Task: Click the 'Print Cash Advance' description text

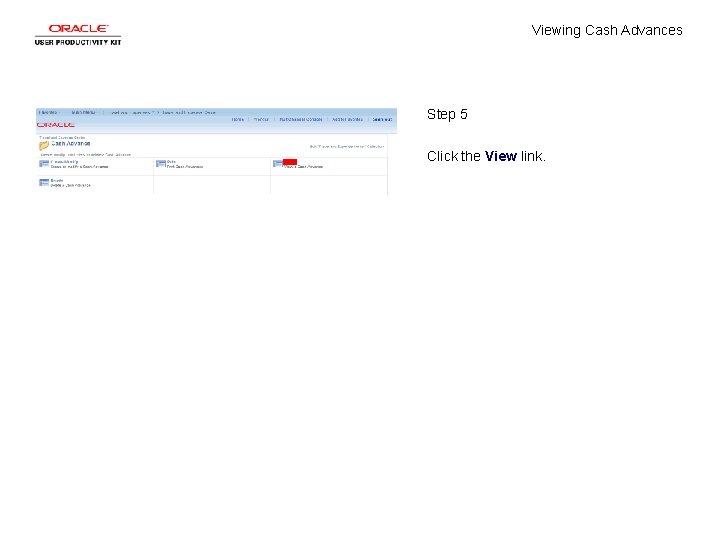Action: coord(185,167)
